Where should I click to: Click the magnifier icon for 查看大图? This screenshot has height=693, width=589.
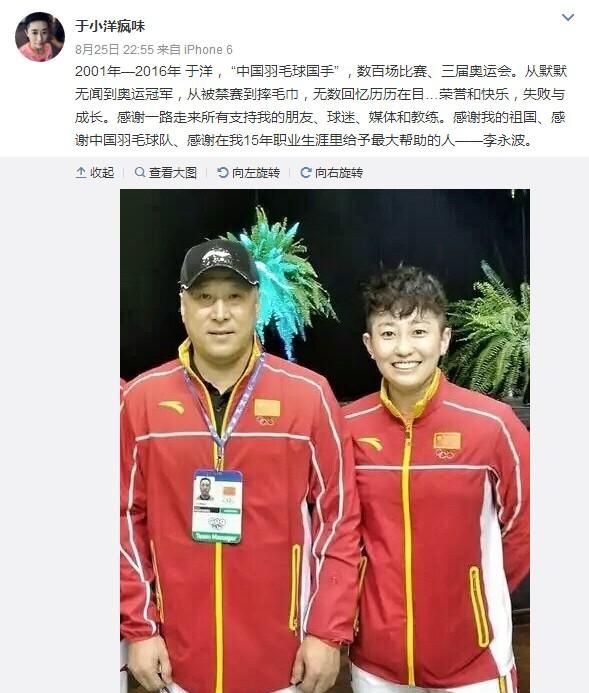coord(140,172)
